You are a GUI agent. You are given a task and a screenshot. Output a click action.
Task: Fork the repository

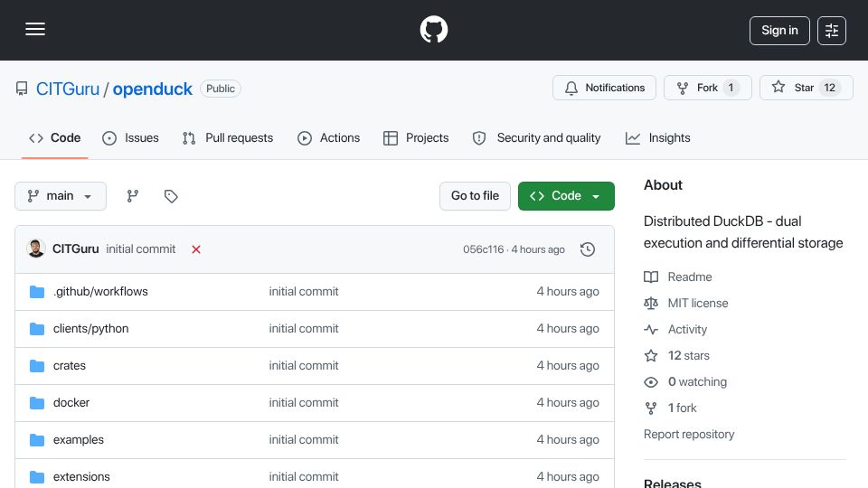pos(707,88)
